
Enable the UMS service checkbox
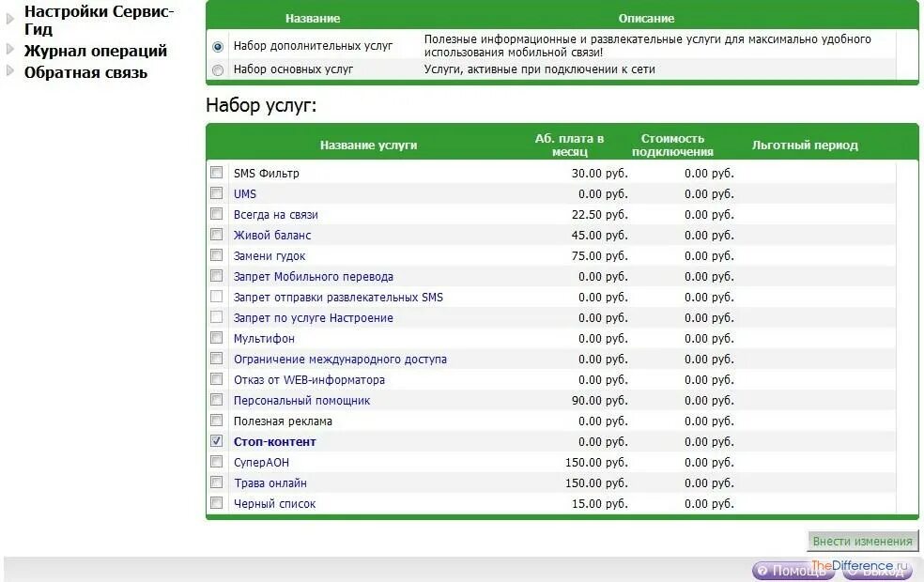point(216,193)
